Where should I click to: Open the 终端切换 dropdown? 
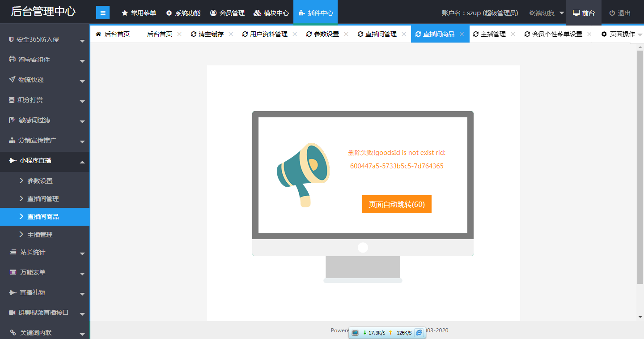547,13
